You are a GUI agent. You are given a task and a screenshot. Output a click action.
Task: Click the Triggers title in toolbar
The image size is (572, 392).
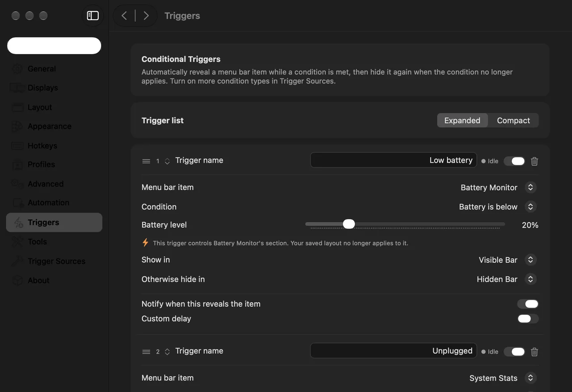point(182,16)
